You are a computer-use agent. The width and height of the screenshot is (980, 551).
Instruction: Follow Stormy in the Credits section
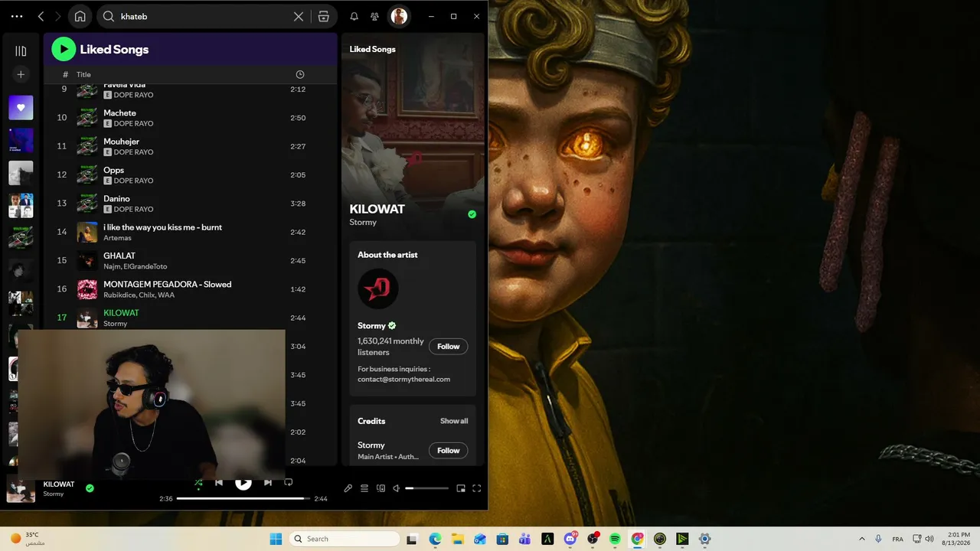click(x=448, y=451)
